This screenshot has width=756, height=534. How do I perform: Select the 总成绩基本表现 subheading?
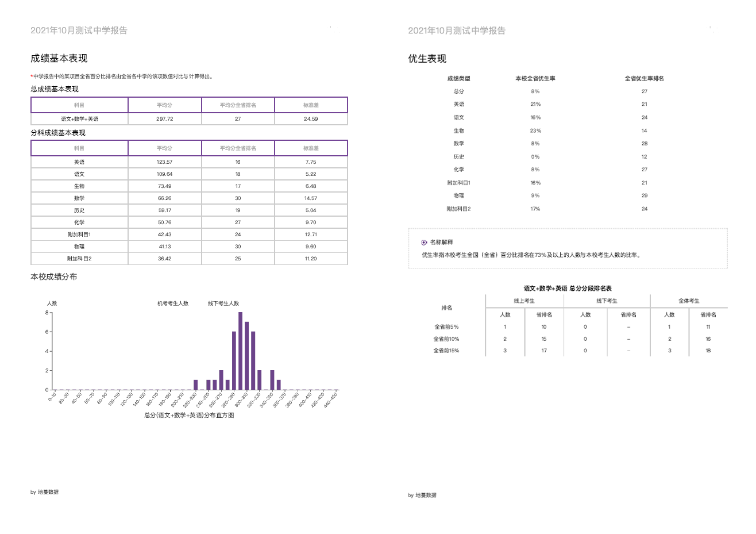click(x=55, y=89)
